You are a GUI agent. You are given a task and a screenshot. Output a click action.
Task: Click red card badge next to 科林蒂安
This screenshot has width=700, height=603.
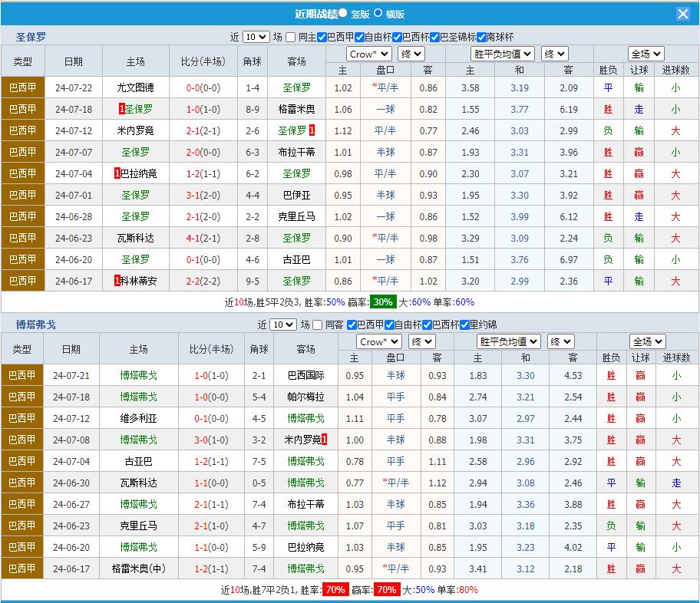click(x=117, y=281)
